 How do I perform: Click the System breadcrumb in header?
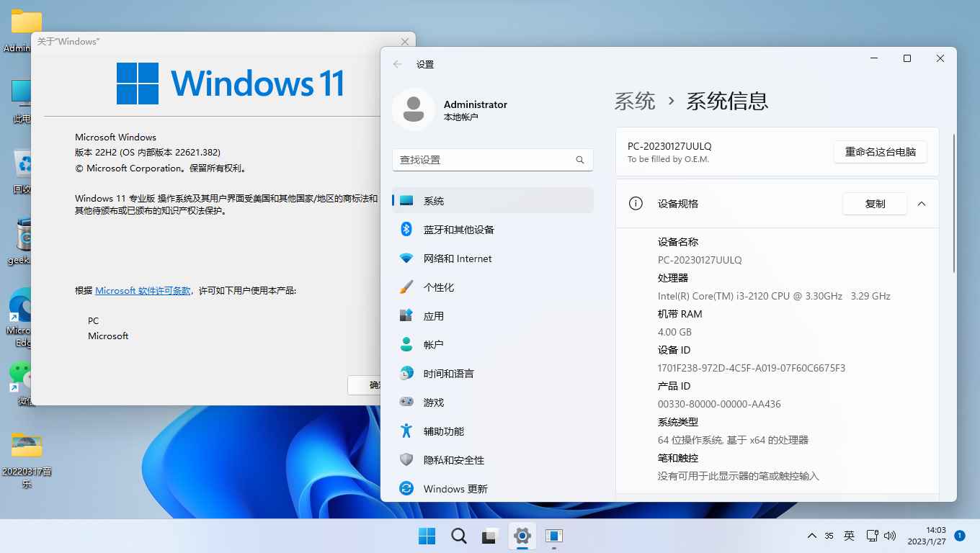tap(634, 101)
